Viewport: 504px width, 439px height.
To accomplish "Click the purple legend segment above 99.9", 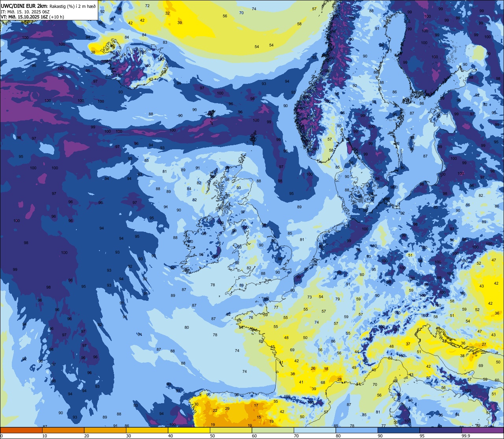I will [x=482, y=430].
